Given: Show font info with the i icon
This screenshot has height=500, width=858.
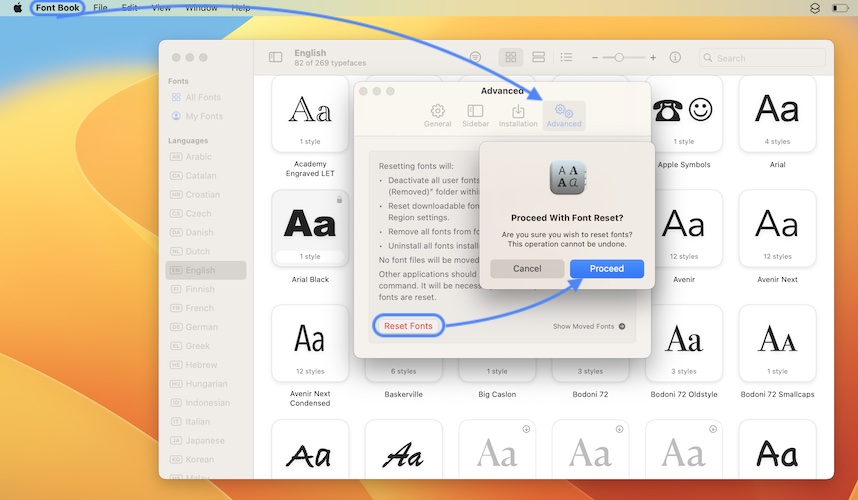Looking at the screenshot, I should 675,57.
